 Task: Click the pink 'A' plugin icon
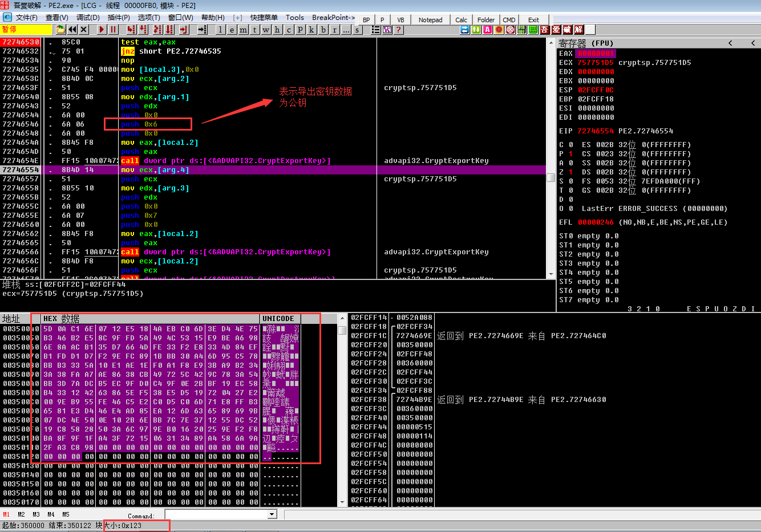click(488, 30)
